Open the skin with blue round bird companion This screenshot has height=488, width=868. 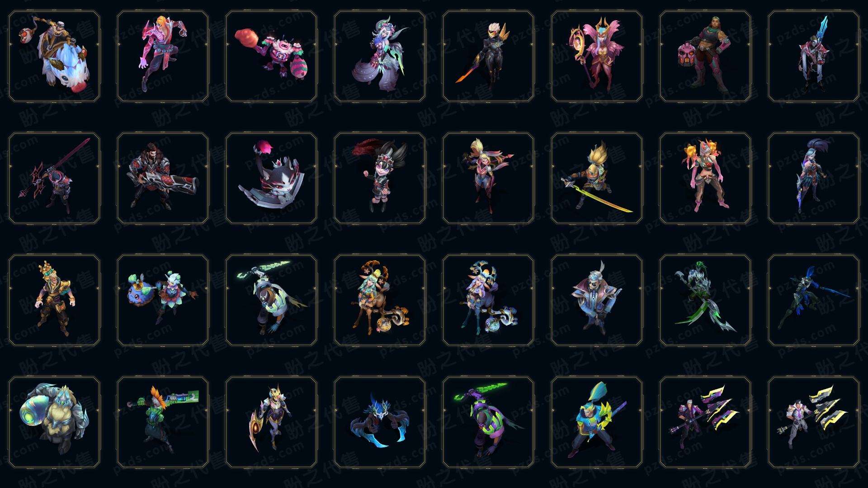[163, 300]
